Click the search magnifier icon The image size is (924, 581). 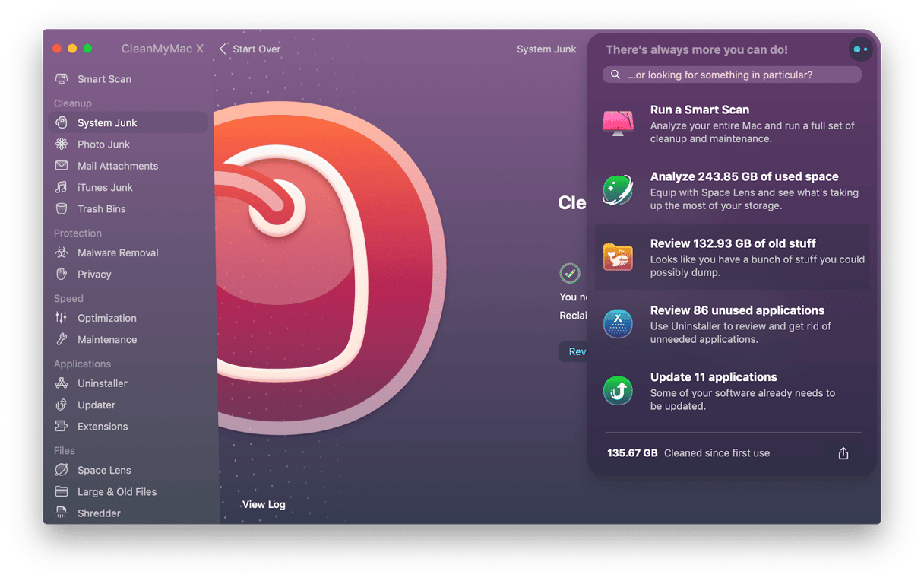(x=616, y=75)
